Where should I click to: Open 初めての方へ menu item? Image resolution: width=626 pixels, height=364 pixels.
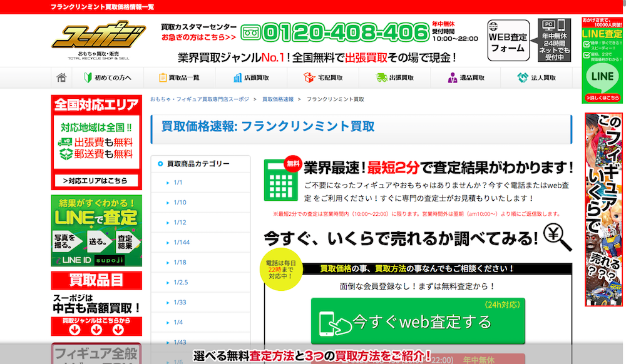[x=108, y=78]
